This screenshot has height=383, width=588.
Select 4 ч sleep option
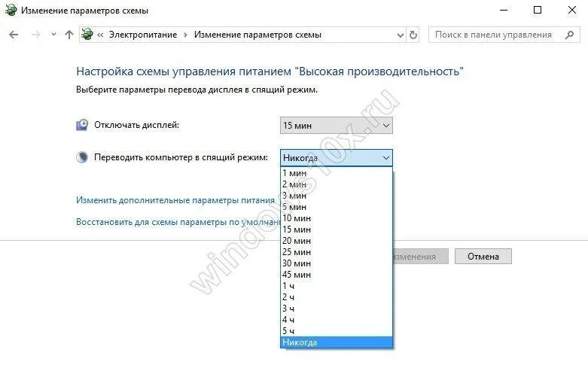tap(337, 320)
